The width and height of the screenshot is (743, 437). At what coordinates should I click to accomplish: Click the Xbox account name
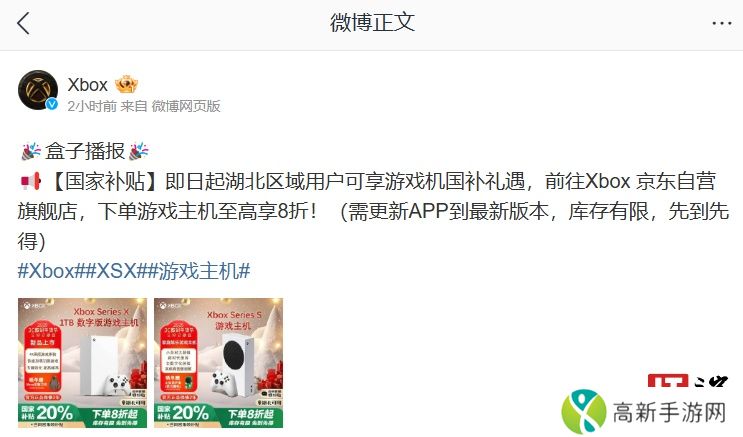point(88,85)
